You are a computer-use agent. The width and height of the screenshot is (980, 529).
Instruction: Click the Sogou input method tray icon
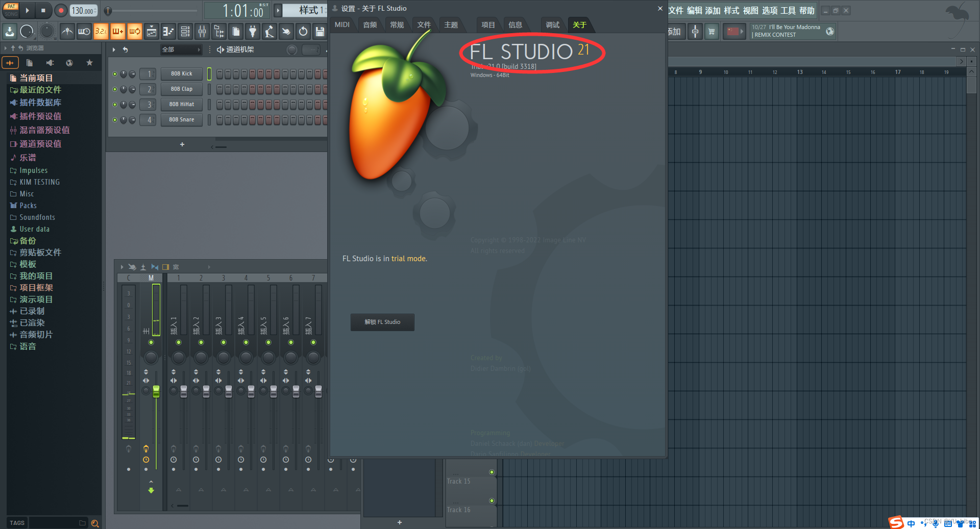pyautogui.click(x=896, y=522)
